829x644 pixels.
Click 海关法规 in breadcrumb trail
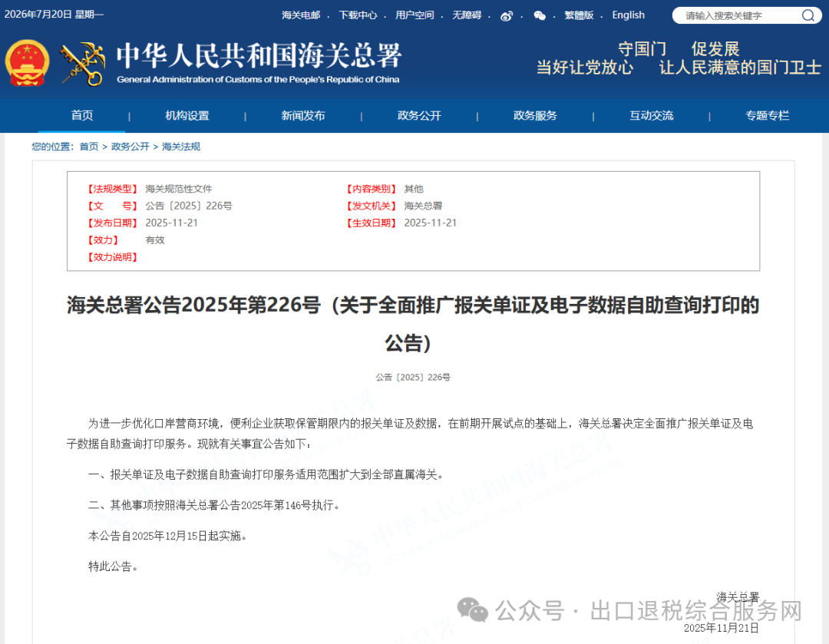coord(181,147)
